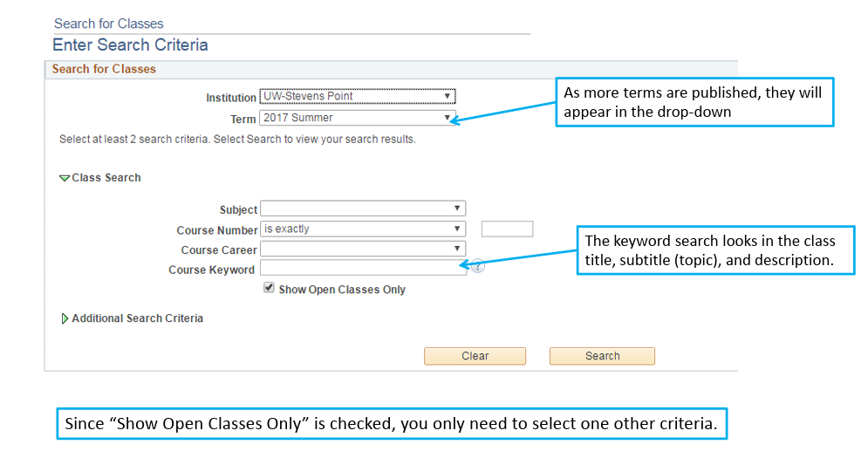
Task: Click the Course Keyword help icon
Action: pyautogui.click(x=478, y=266)
